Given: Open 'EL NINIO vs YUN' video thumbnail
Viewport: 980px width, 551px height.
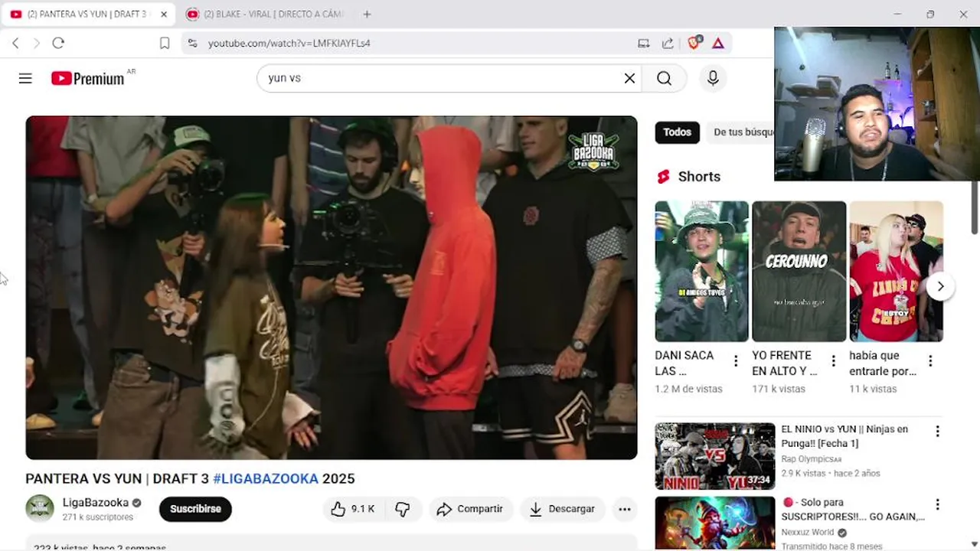Looking at the screenshot, I should point(715,456).
